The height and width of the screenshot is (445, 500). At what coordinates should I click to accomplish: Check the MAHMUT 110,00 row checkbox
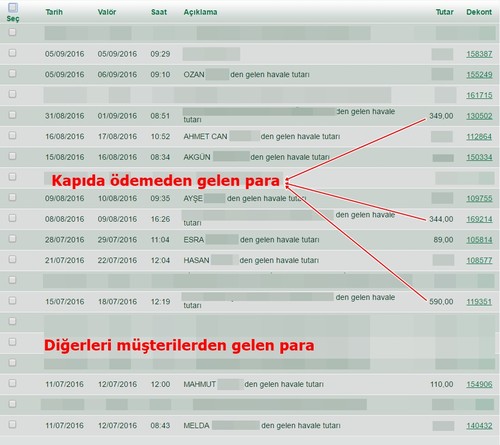pyautogui.click(x=12, y=383)
